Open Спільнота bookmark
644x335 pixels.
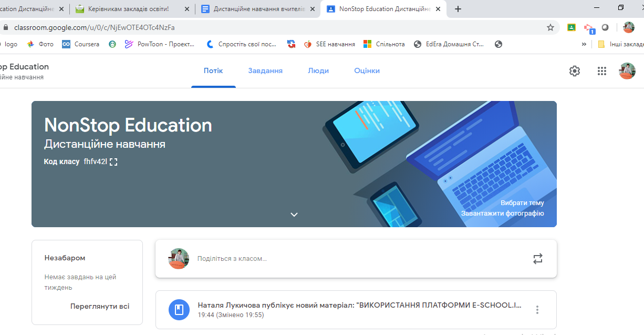tap(384, 44)
